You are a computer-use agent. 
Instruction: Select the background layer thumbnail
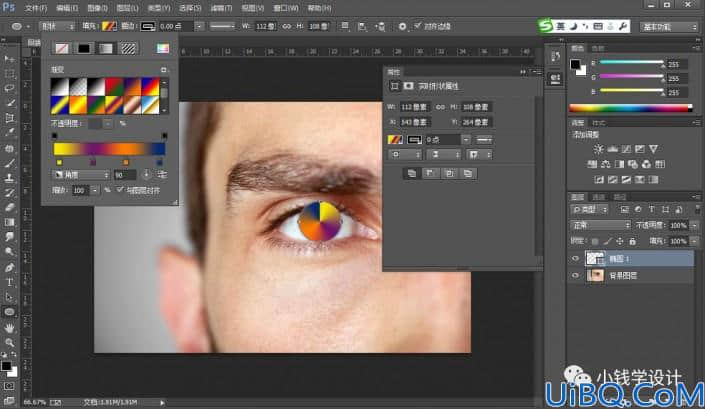(595, 275)
